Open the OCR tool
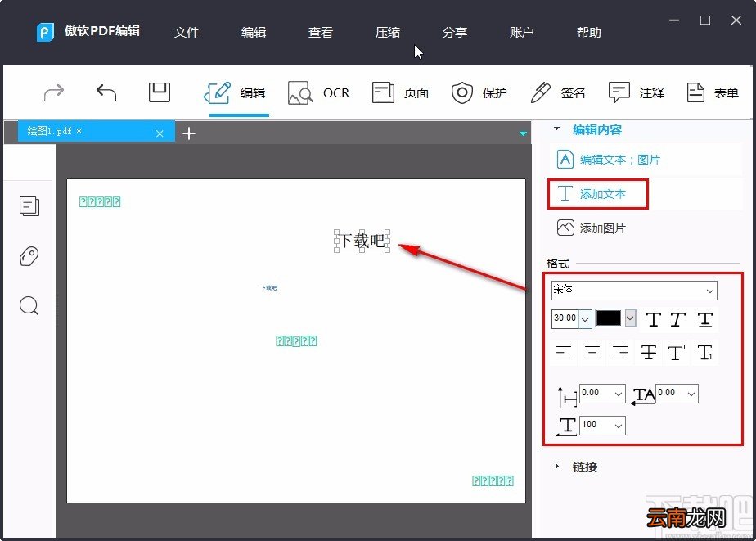Screen dimensions: 756x541 (318, 92)
